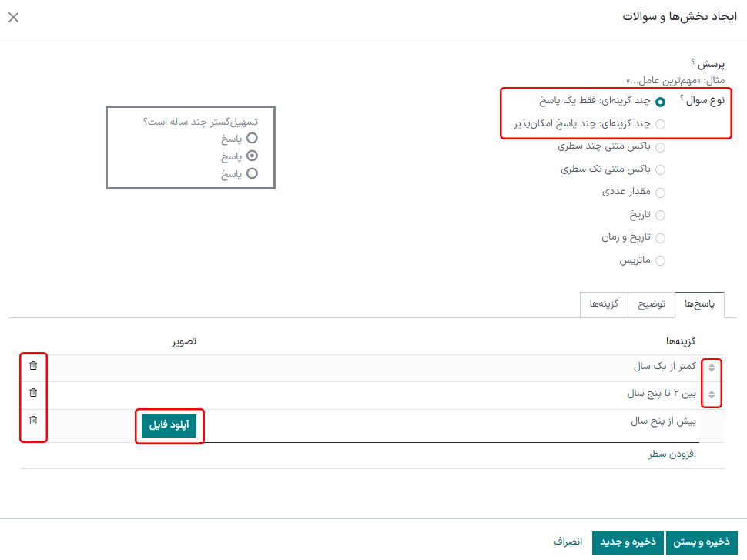Click drag handle of 'کمتر از یک سال' row

(x=711, y=367)
